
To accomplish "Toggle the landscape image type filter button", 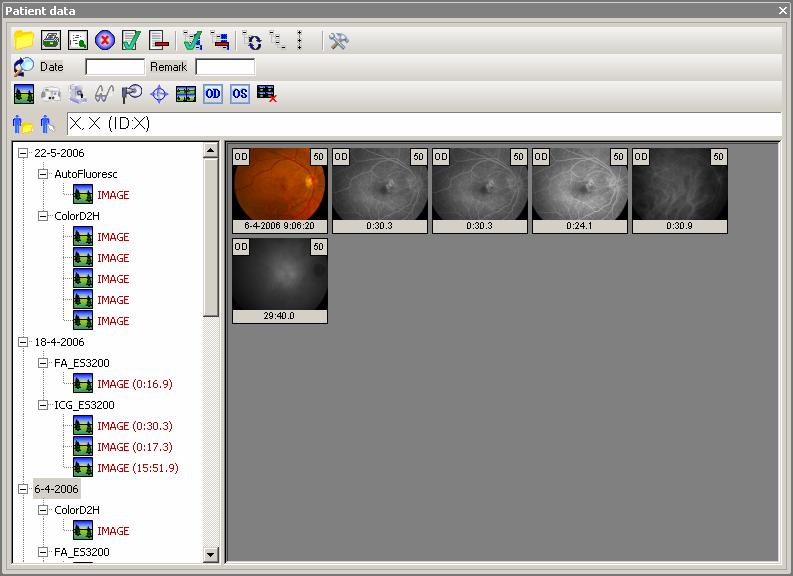I will (x=24, y=94).
